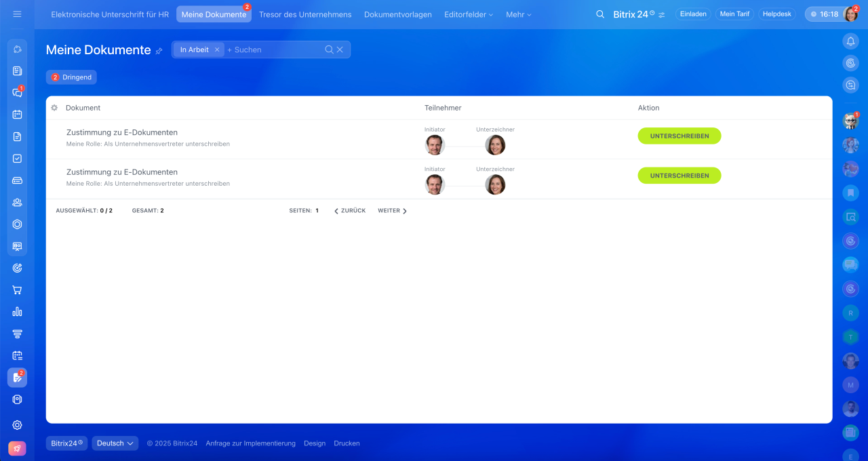Viewport: 868px width, 461px height.
Task: Click the Unterzeichner avatar in second row
Action: coord(495,184)
